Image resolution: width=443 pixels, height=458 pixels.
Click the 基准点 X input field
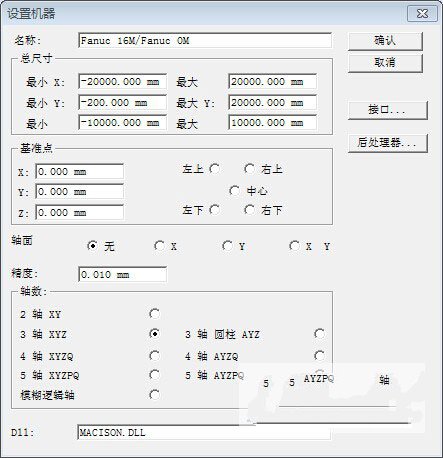point(80,172)
